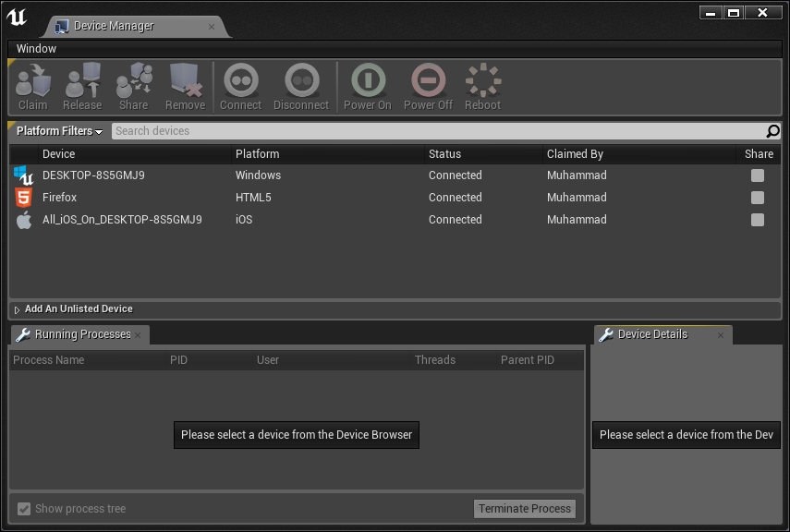790x532 pixels.
Task: Click the search magnifier icon
Action: coord(772,131)
